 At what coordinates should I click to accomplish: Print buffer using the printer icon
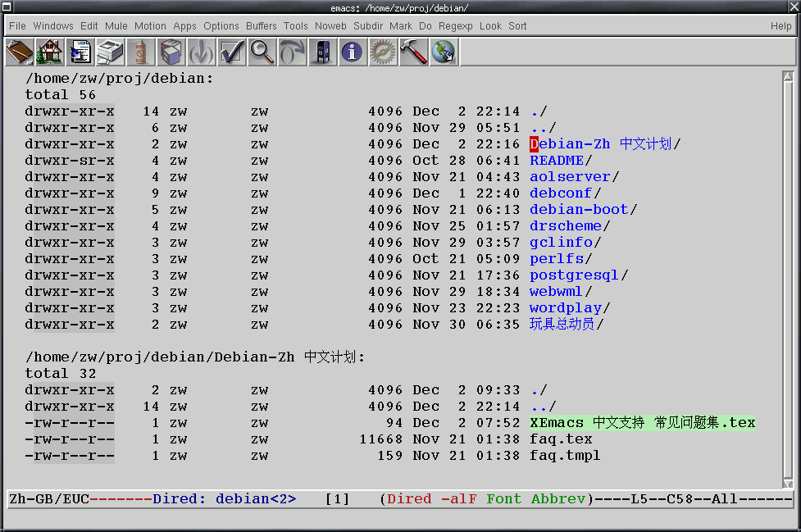pyautogui.click(x=112, y=52)
